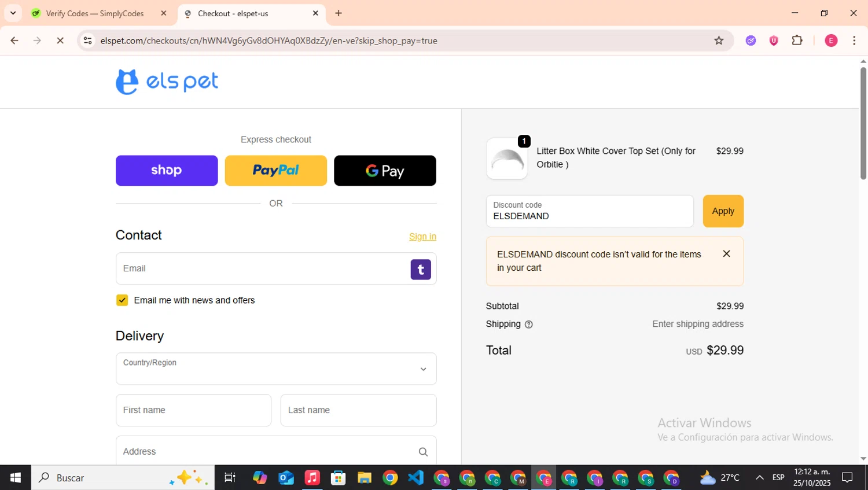Open the clock showing 12:12 a. m.
This screenshot has height=490, width=868.
[812, 478]
